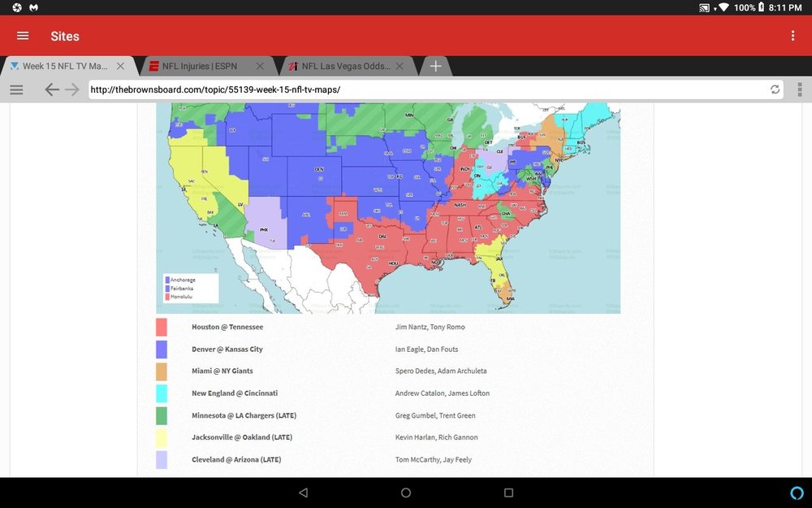The height and width of the screenshot is (508, 812).
Task: Go back to the previous page
Action: point(51,89)
